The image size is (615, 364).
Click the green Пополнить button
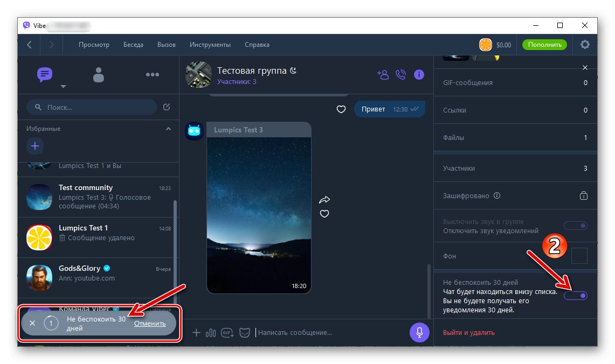[544, 45]
